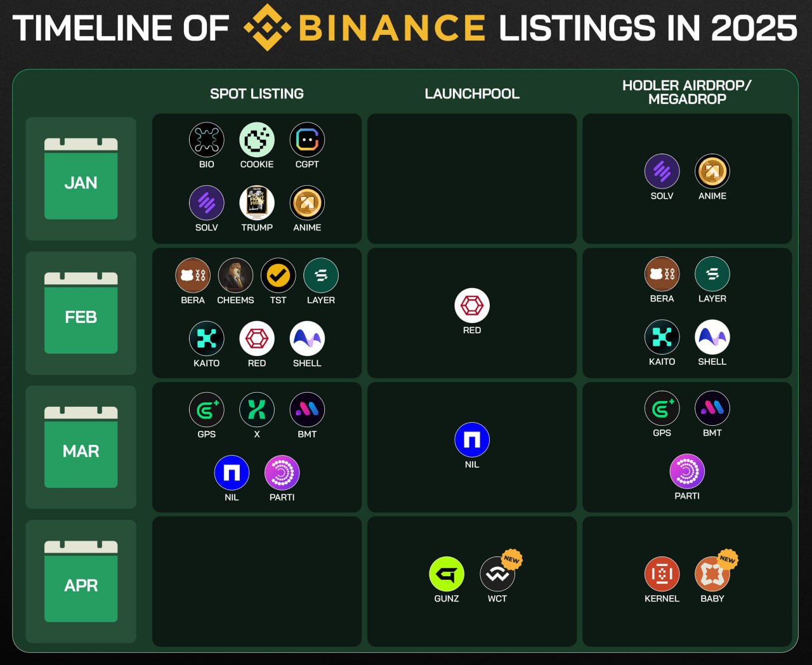This screenshot has width=812, height=665.
Task: Click the WCT token icon in April
Action: pyautogui.click(x=497, y=574)
